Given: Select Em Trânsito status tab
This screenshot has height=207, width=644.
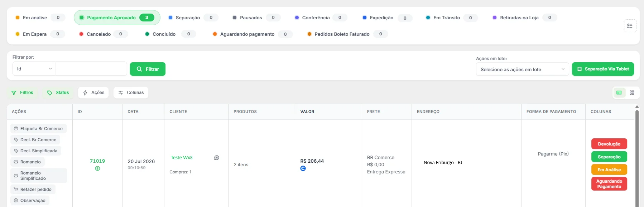Looking at the screenshot, I should (x=452, y=18).
